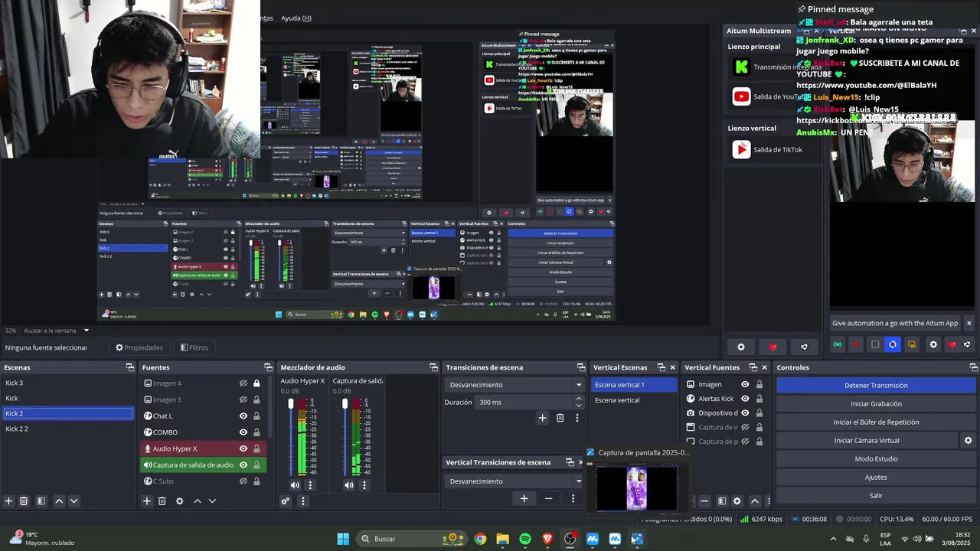The width and height of the screenshot is (980, 551).
Task: Open Captura de salida mixer options menu
Action: (x=364, y=484)
